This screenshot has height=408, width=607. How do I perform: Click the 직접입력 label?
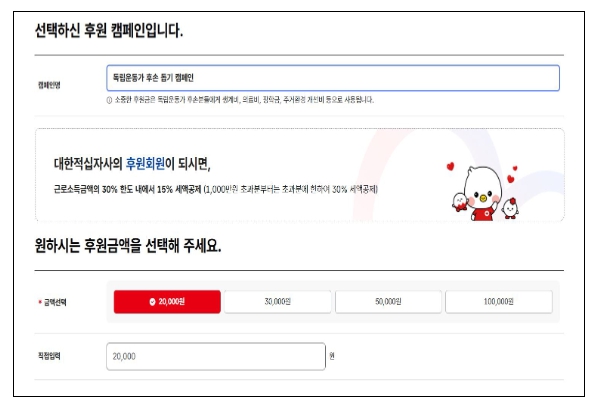50,356
